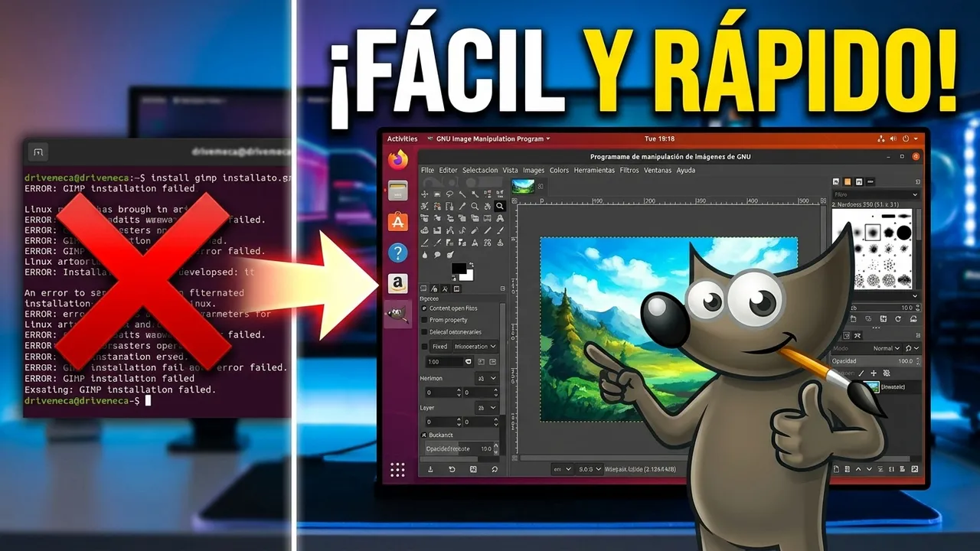Click the clock Tue 19:18
Viewport: 980px width, 551px height.
point(659,139)
